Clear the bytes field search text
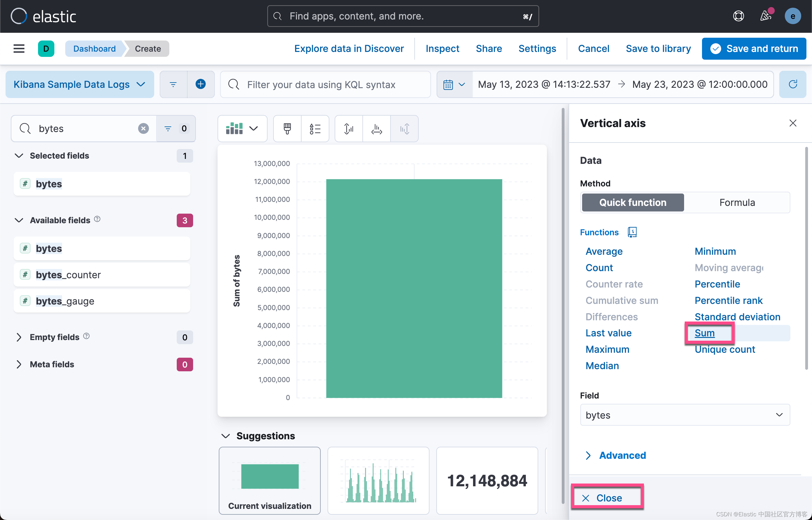This screenshot has width=812, height=520. (x=143, y=129)
